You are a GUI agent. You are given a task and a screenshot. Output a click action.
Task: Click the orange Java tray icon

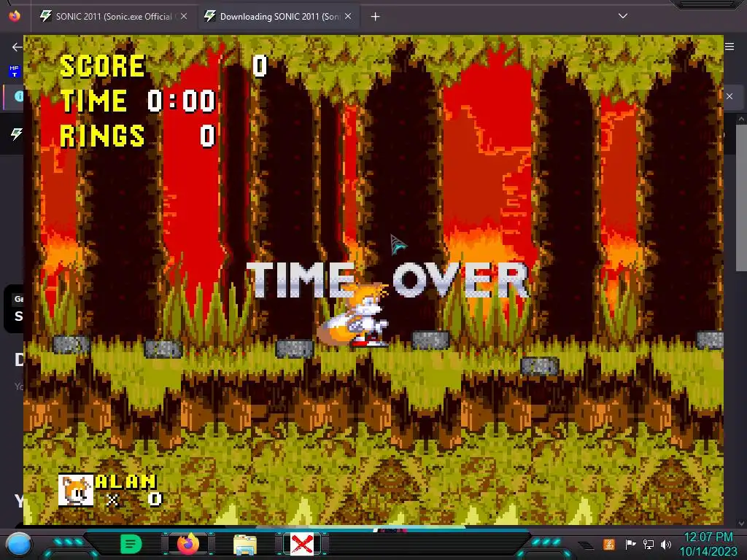click(609, 544)
